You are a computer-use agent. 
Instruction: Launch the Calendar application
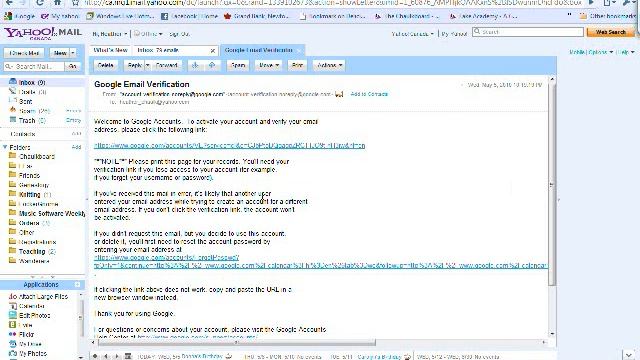[27, 306]
